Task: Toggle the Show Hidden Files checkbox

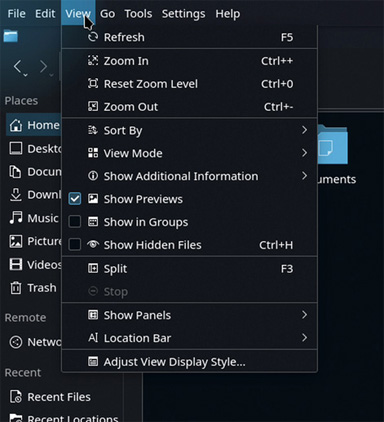Action: pos(74,245)
